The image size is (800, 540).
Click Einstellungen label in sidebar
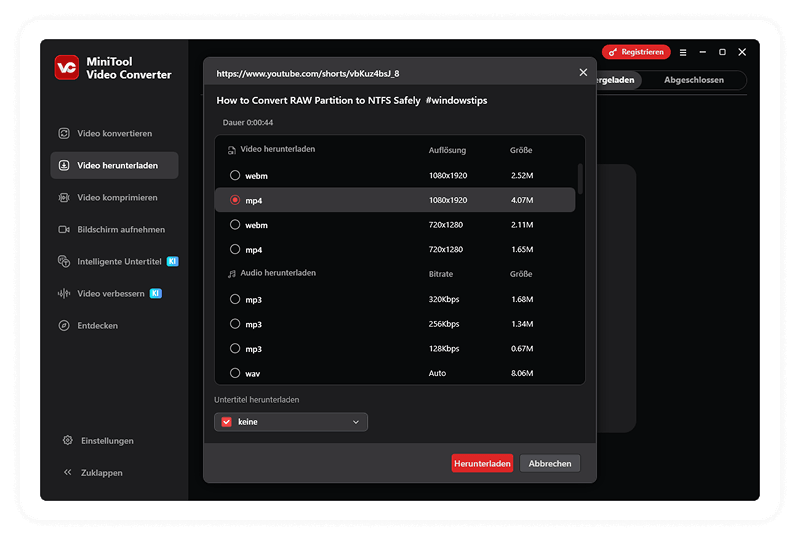(x=107, y=440)
